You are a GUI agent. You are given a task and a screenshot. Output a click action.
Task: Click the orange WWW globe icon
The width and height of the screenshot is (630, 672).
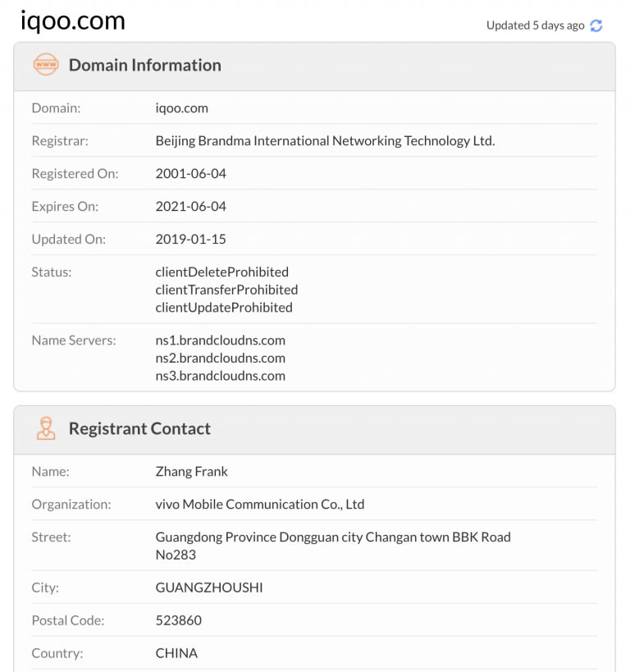point(46,65)
